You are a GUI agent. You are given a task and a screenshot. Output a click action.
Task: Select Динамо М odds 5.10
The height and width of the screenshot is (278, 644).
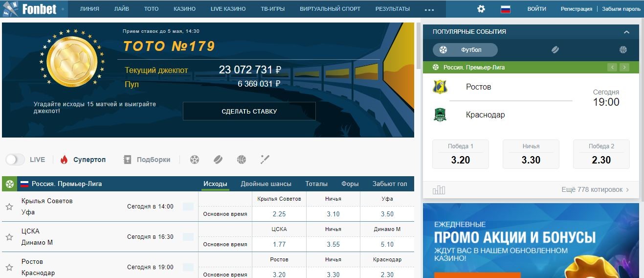(x=387, y=244)
